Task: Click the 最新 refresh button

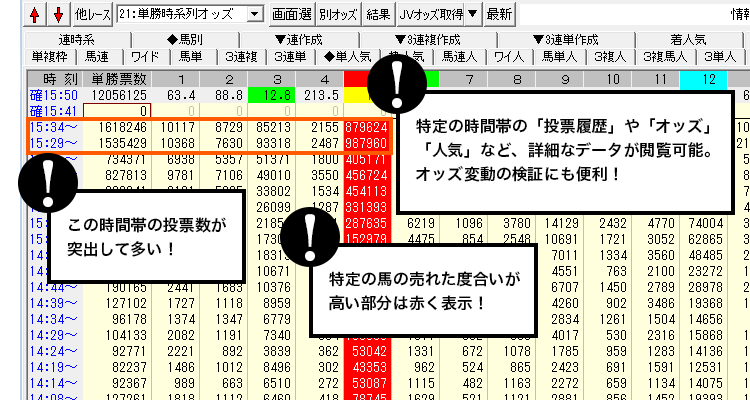Action: pos(499,14)
